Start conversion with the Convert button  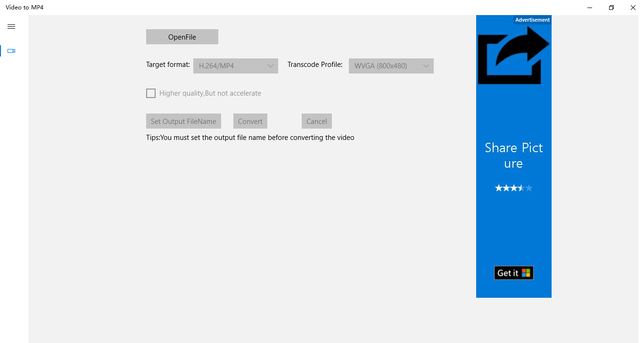(x=250, y=121)
